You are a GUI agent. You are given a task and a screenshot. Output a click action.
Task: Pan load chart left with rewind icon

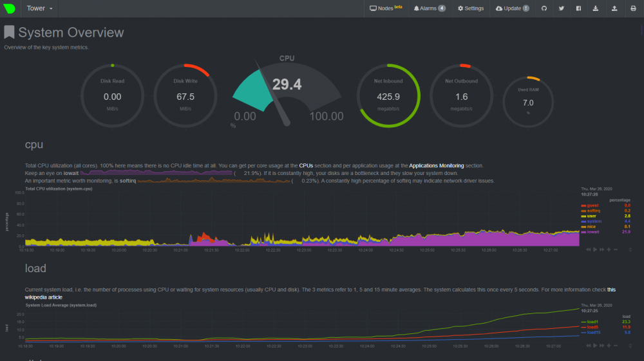[x=589, y=346]
